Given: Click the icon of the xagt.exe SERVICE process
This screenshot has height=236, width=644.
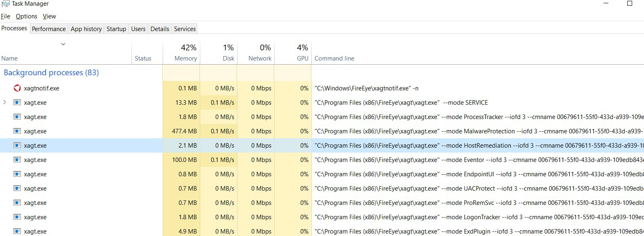Looking at the screenshot, I should tap(17, 102).
